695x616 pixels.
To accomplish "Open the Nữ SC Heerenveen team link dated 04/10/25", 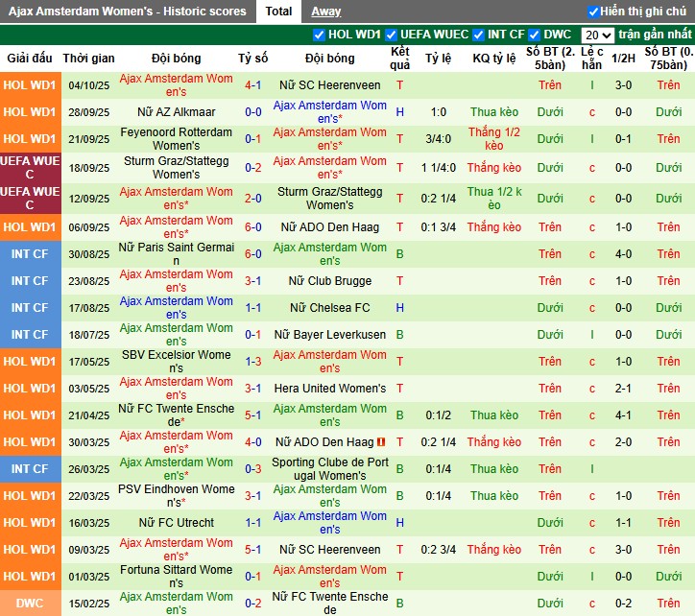I will click(329, 85).
